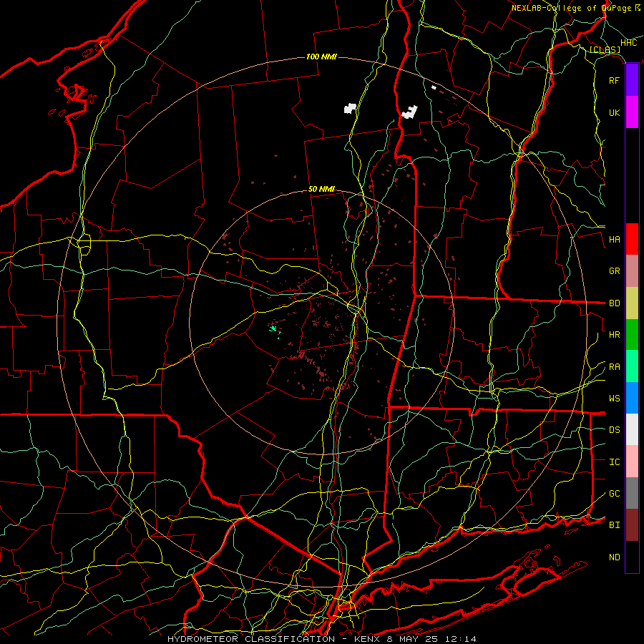Click the GC gray legend swatch
The width and height of the screenshot is (644, 644).
tap(632, 493)
